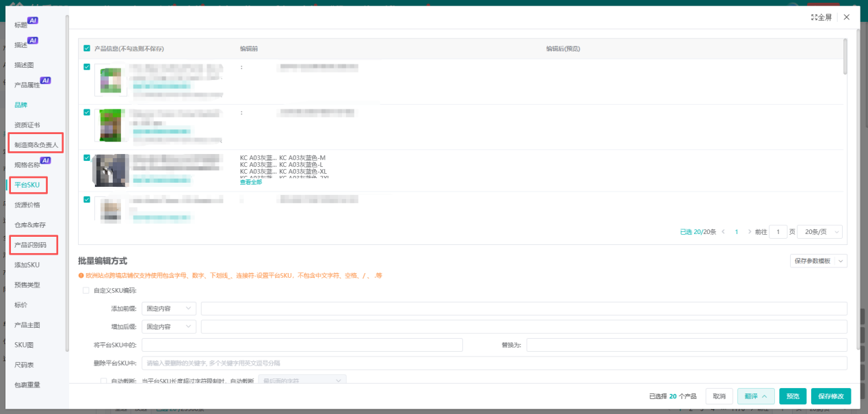Viewport: 868px width, 414px height.
Task: Click the orange warning info icon
Action: (x=81, y=276)
